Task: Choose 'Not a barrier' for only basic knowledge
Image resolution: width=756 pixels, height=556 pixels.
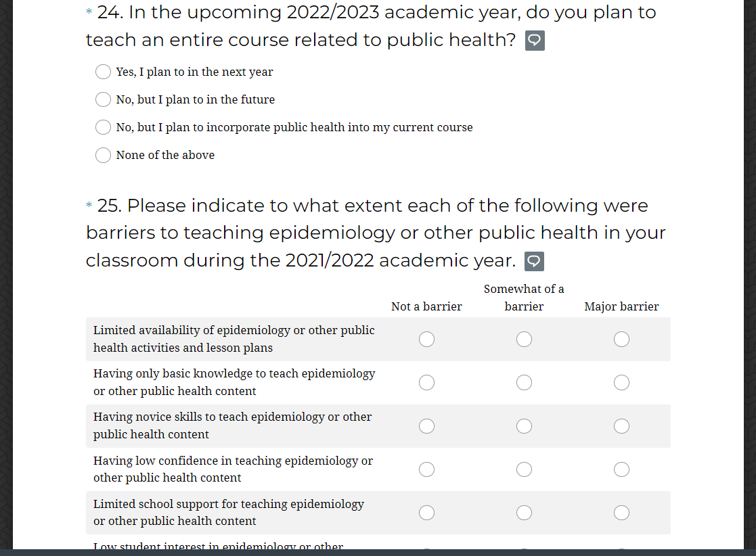Action: (426, 382)
